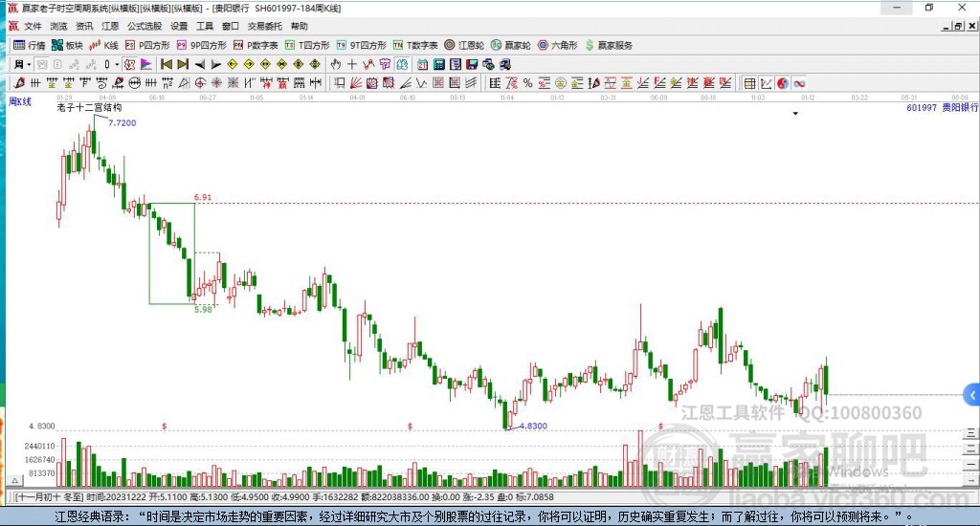Open 赢家服务 service link
This screenshot has width=980, height=526.
tap(609, 45)
